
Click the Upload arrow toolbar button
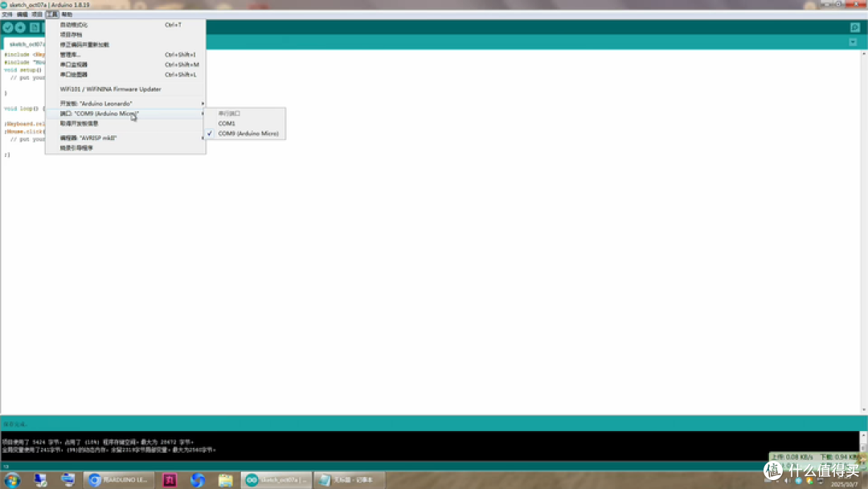tap(20, 27)
